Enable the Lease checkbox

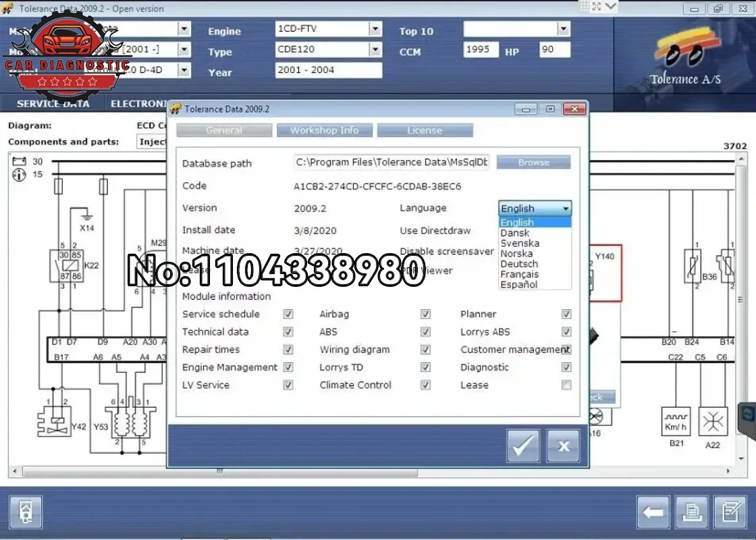[x=566, y=385]
